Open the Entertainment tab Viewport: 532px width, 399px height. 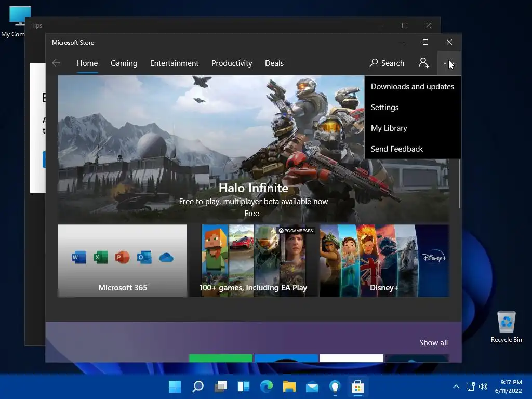tap(174, 63)
